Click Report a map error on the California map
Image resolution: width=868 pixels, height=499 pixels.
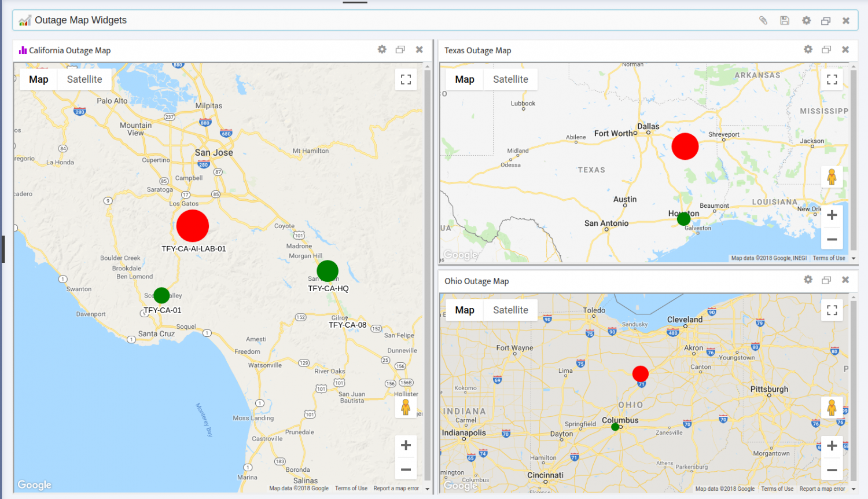396,488
